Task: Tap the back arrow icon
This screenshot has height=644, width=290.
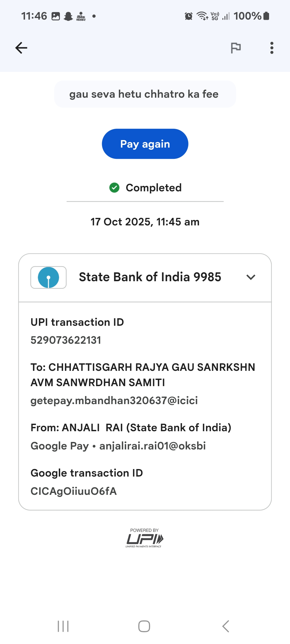Action: tap(21, 48)
